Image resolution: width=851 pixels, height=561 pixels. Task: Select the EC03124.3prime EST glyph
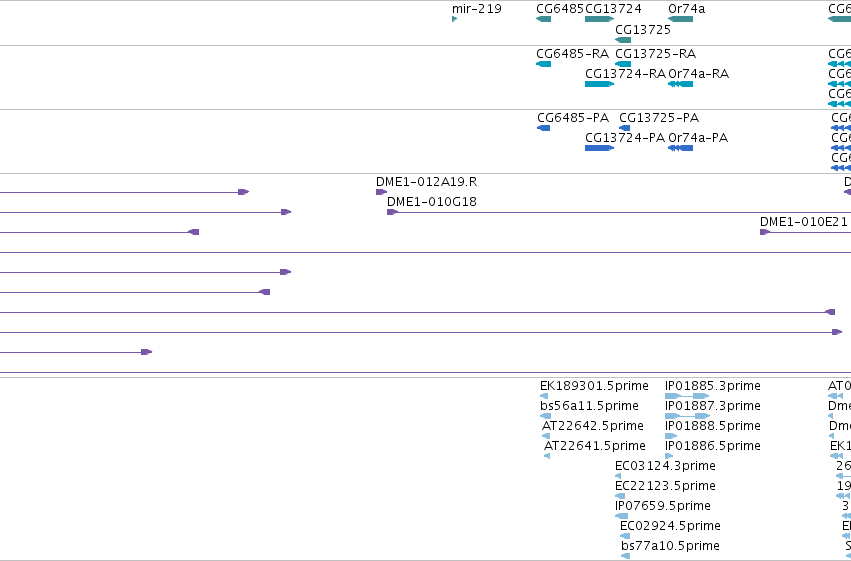click(x=618, y=476)
